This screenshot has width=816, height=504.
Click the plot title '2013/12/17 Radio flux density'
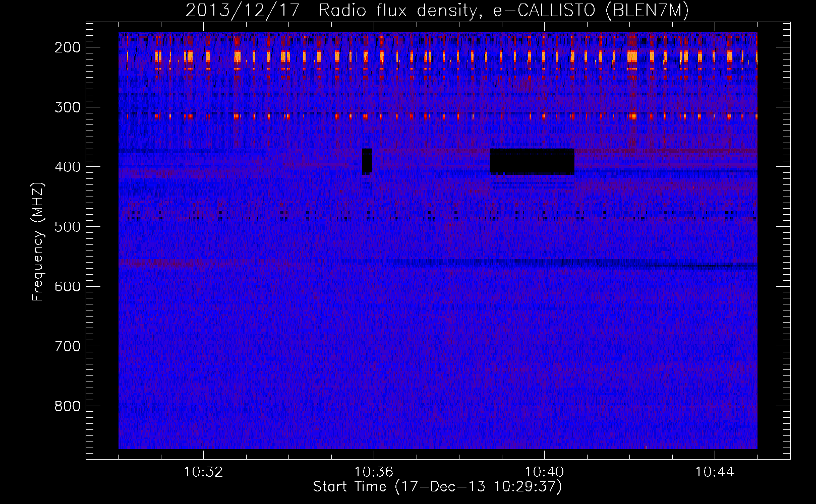click(x=437, y=11)
